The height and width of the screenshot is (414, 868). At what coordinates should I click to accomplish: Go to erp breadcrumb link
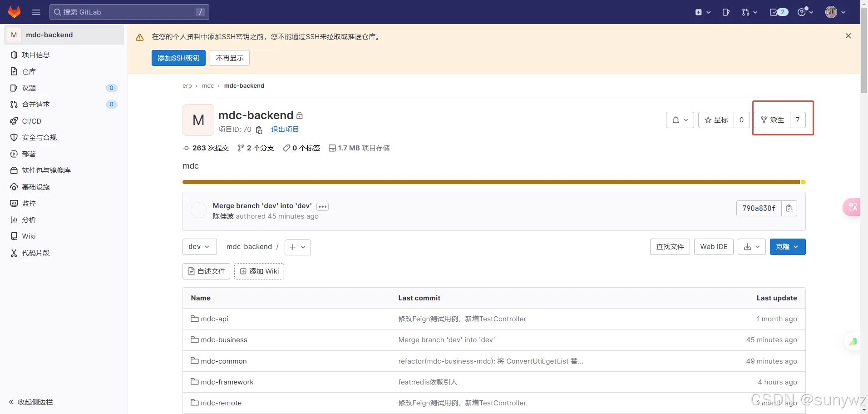point(187,86)
